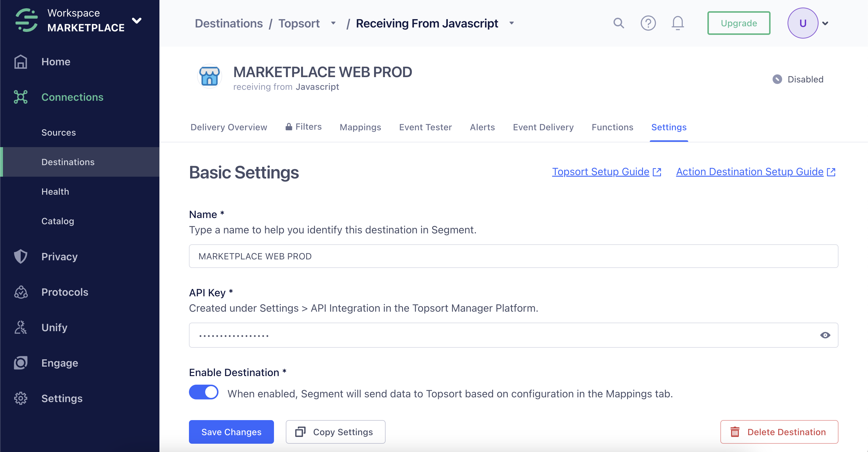
Task: Open the notifications bell
Action: click(677, 23)
